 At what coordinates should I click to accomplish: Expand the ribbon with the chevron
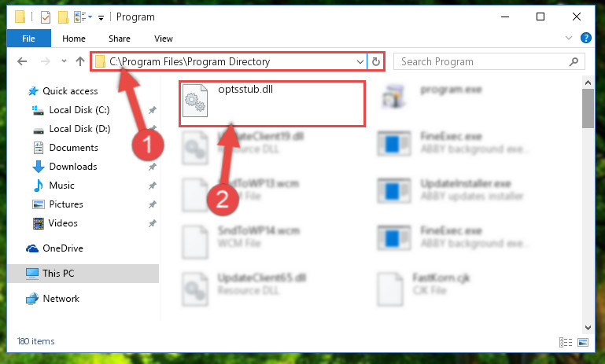[568, 38]
